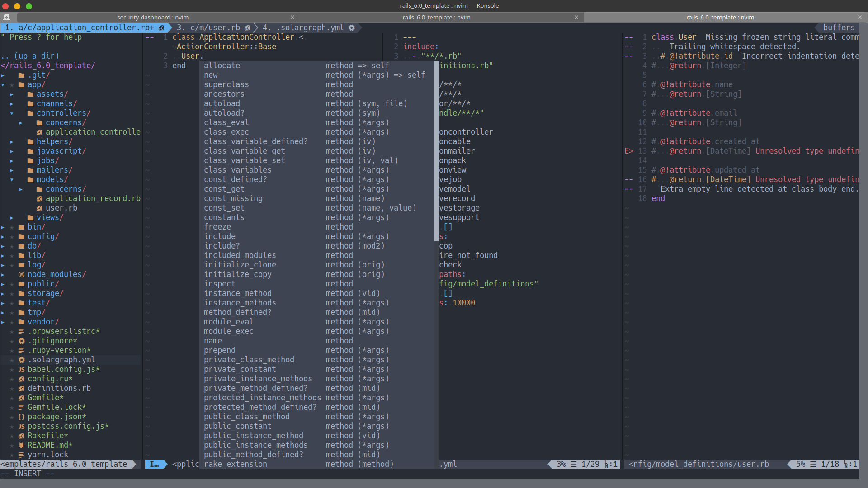Click the '1/29' line indicator in statusline
Viewport: 868px width, 488px height.
click(x=590, y=465)
